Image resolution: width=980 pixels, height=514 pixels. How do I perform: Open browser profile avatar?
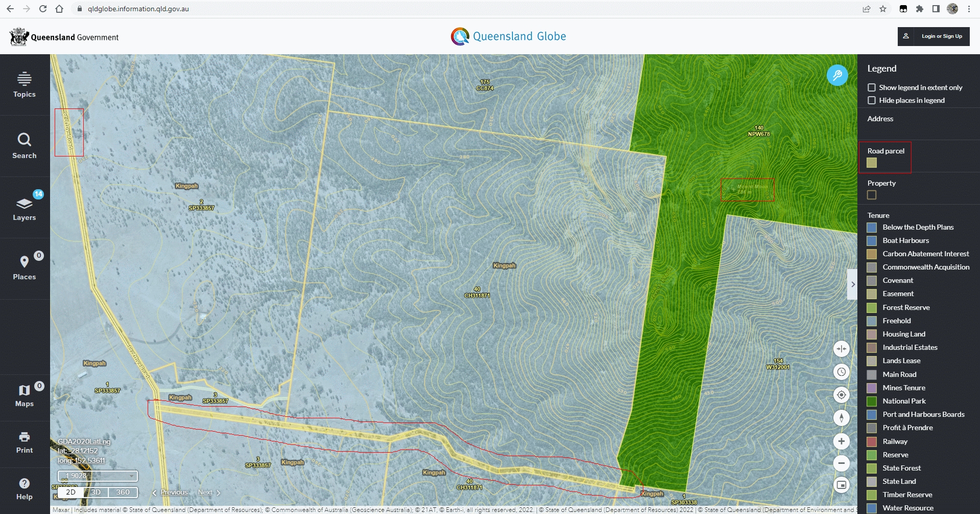pyautogui.click(x=952, y=9)
